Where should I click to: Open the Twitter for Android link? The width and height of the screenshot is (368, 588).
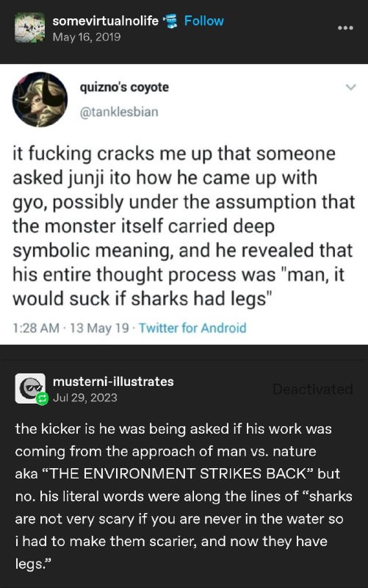(x=192, y=328)
